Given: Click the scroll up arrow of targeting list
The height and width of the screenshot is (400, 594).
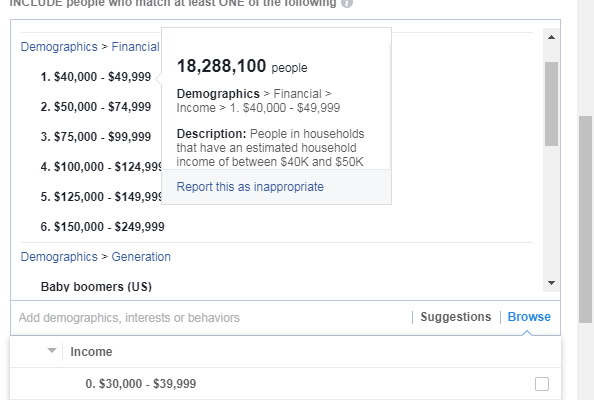Looking at the screenshot, I should click(x=551, y=37).
